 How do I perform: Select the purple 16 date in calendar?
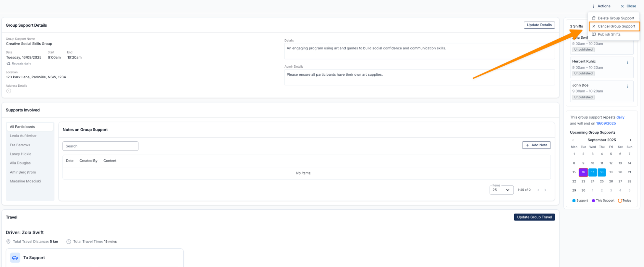tap(583, 172)
